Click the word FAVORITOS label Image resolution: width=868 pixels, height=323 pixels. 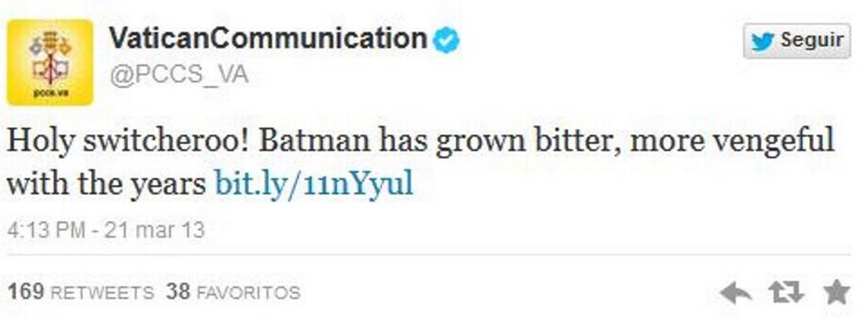248,293
